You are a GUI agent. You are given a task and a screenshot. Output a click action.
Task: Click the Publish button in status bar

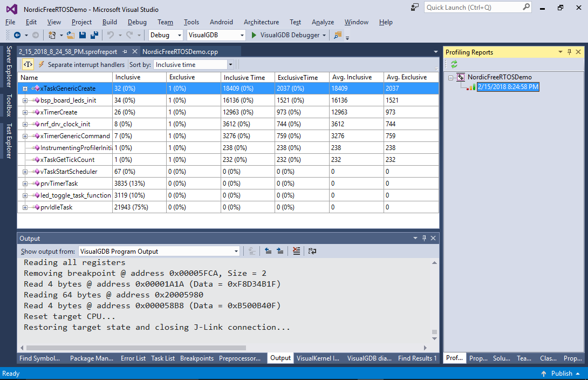560,373
